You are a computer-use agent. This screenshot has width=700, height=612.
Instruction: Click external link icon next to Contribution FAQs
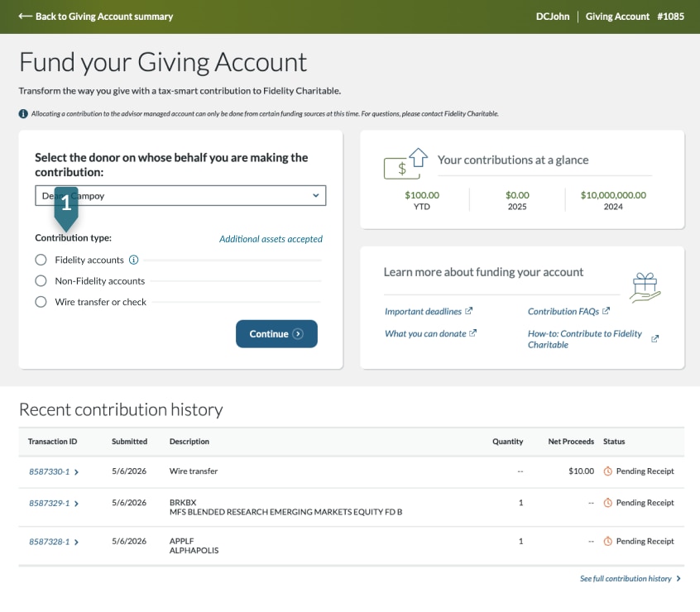coord(606,311)
